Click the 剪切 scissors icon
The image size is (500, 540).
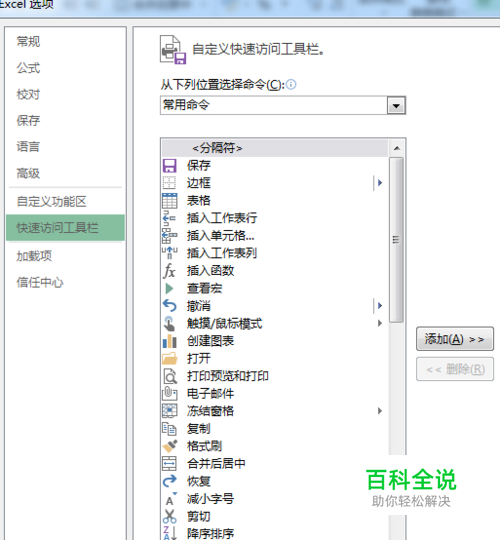click(x=169, y=516)
